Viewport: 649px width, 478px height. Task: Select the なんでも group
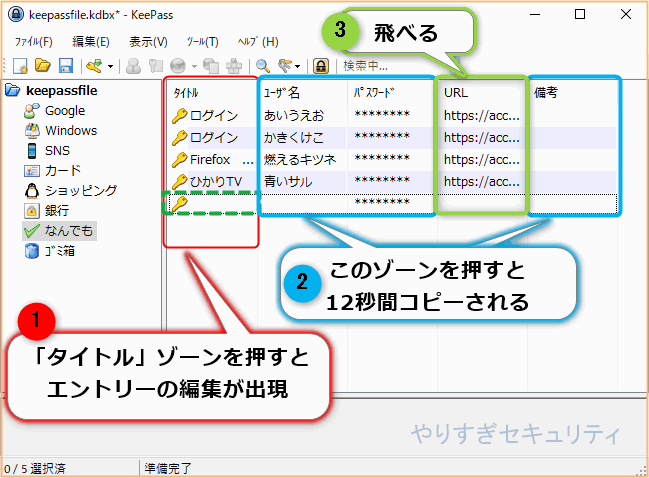[x=69, y=231]
